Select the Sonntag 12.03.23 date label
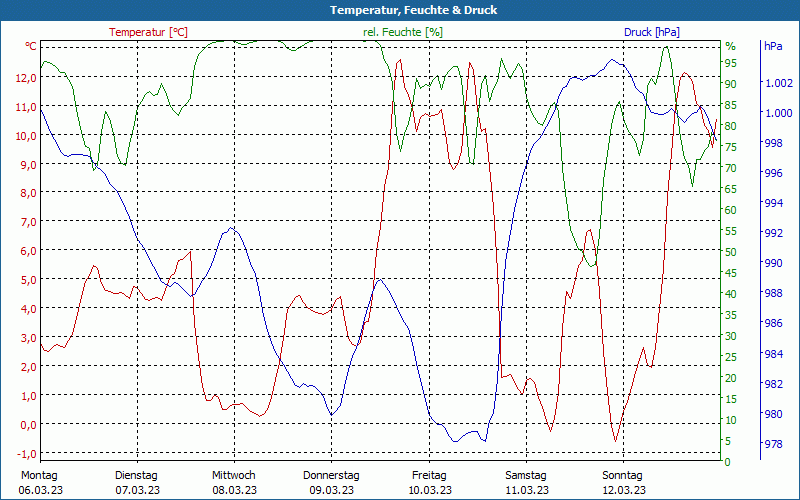The width and height of the screenshot is (800, 500). pos(624,482)
